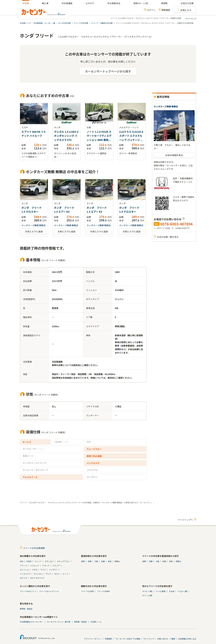Viewport: 216px width, 644px height.
Task: Click 広告掲載のお申し込み footer link
Action: (187, 639)
